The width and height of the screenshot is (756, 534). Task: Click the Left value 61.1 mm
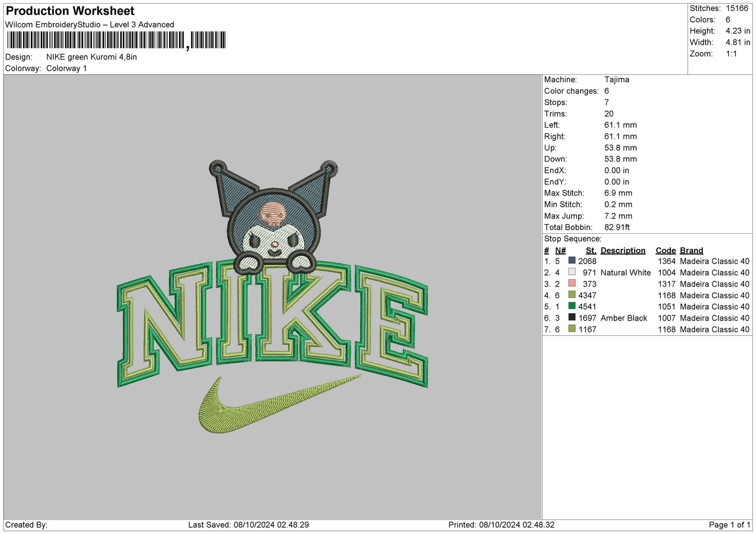click(620, 125)
